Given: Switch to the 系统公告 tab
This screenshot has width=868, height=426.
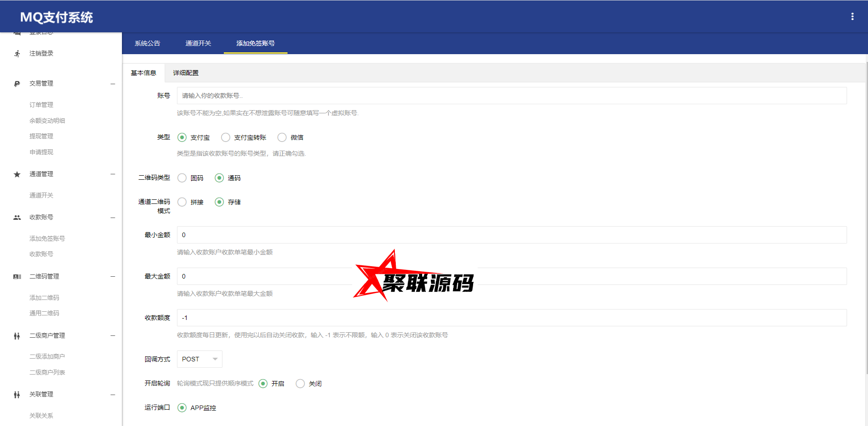Looking at the screenshot, I should [147, 43].
